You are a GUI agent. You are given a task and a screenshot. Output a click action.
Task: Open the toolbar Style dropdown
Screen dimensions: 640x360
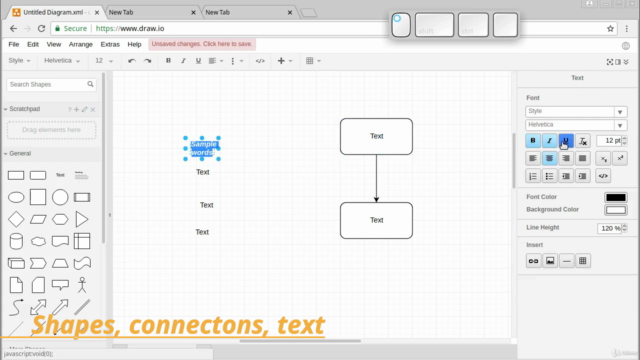[19, 60]
